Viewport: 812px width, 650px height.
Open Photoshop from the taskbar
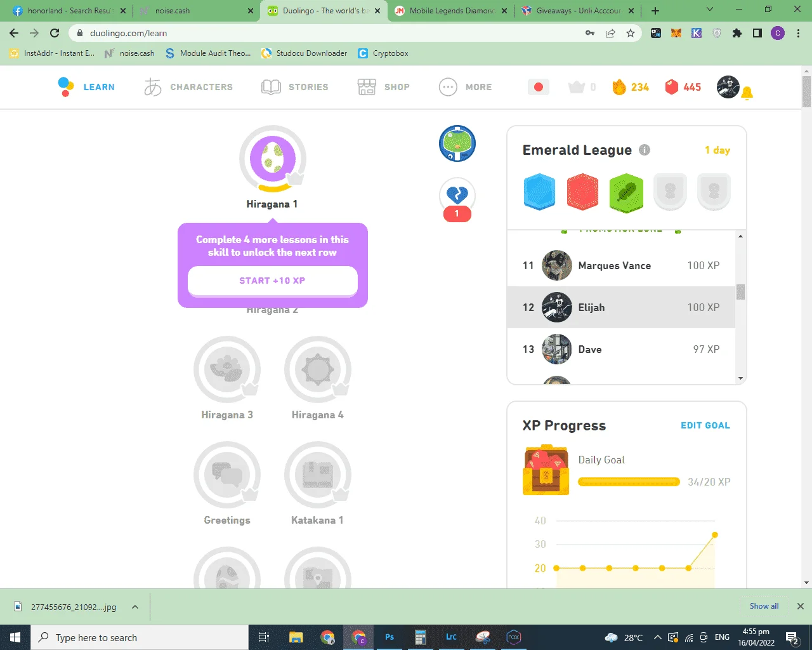(390, 637)
